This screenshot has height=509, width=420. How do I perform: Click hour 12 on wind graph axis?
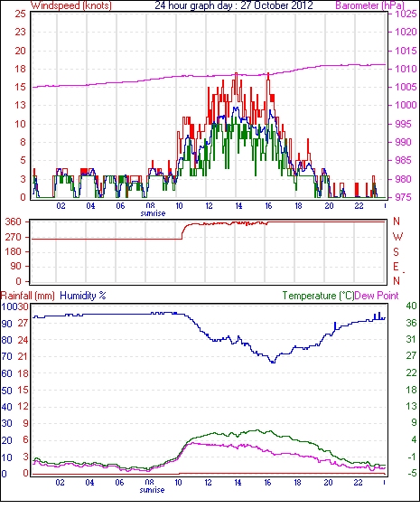209,206
